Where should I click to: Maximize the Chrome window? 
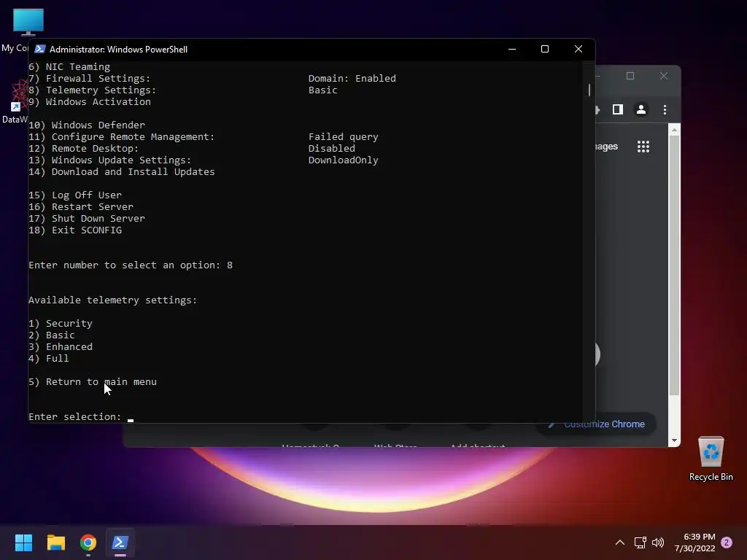630,76
